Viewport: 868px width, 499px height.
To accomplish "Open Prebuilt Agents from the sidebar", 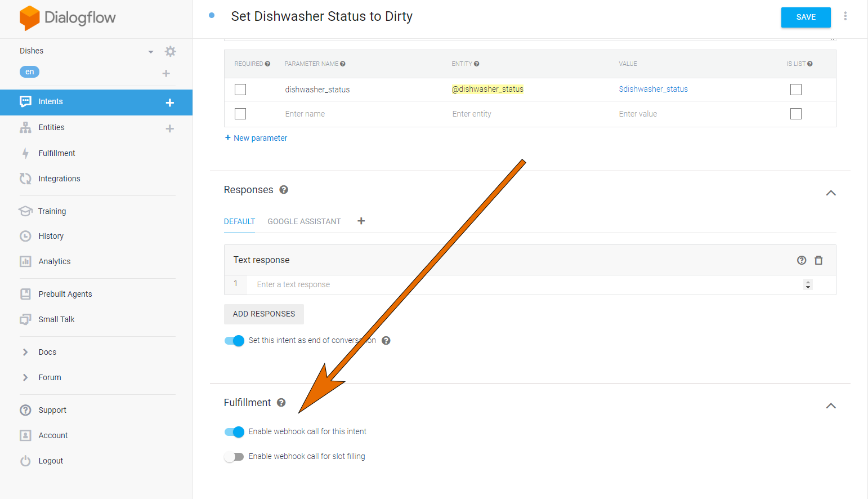I will [x=65, y=293].
